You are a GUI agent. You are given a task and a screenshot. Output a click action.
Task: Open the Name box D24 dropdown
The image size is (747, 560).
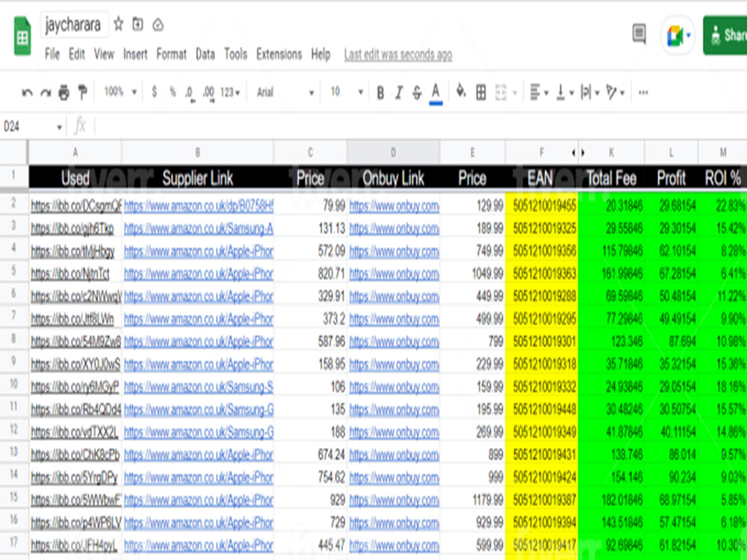coord(60,127)
